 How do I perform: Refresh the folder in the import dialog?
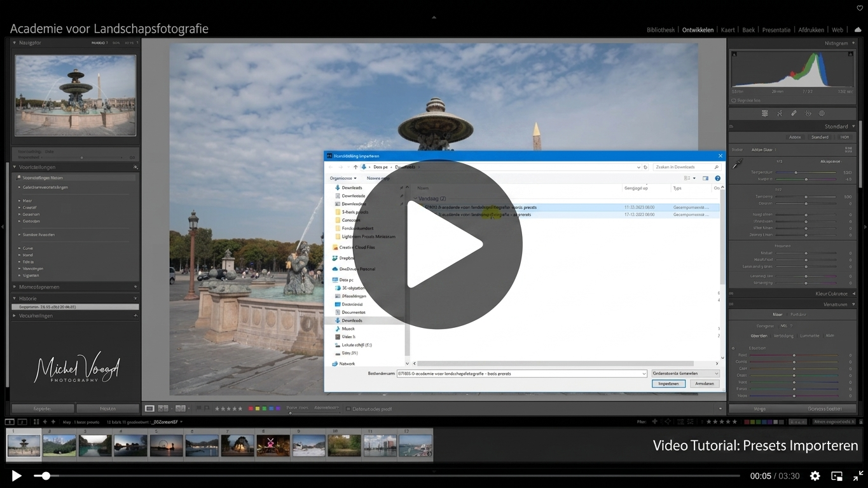point(645,167)
